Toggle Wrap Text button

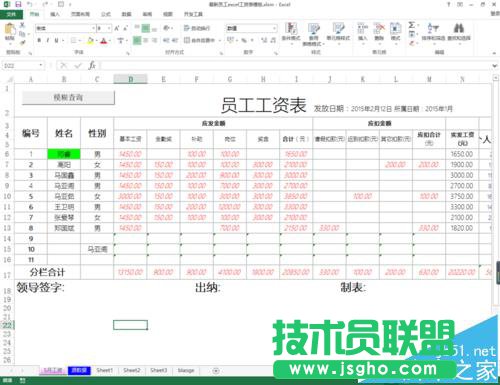[197, 29]
